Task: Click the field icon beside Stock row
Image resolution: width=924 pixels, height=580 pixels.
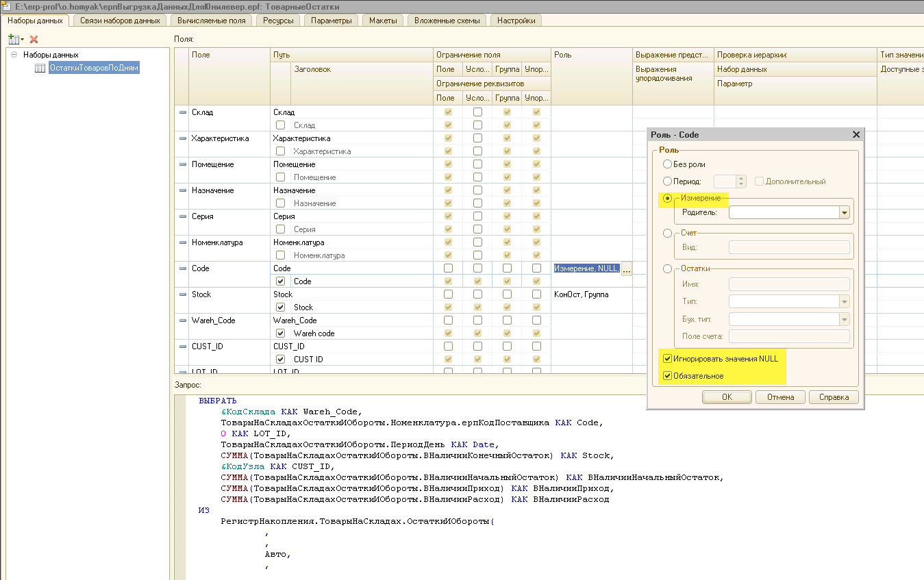Action: tap(183, 294)
